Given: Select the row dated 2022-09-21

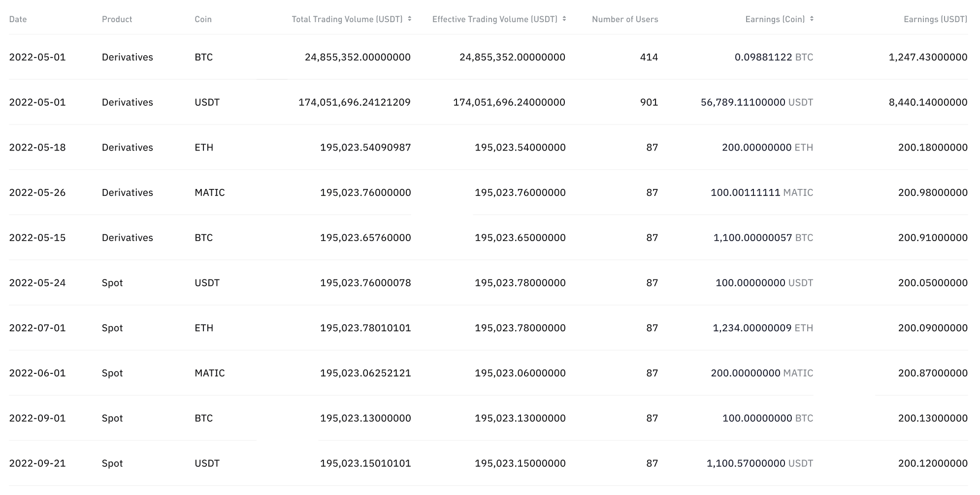Looking at the screenshot, I should coord(489,463).
